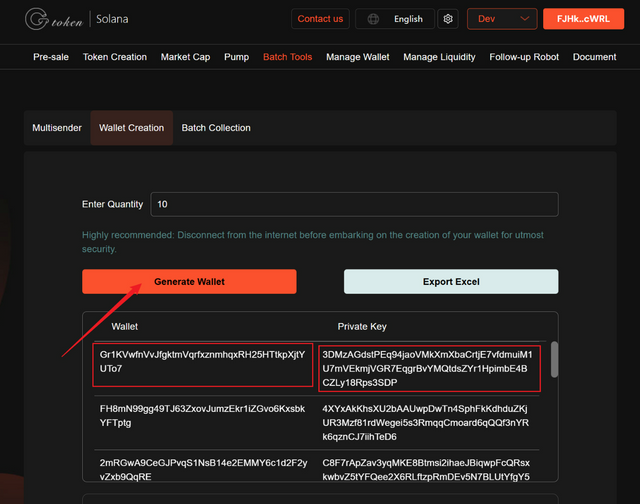Click Generate Wallet button
Viewport: 640px width, 504px height.
point(189,282)
